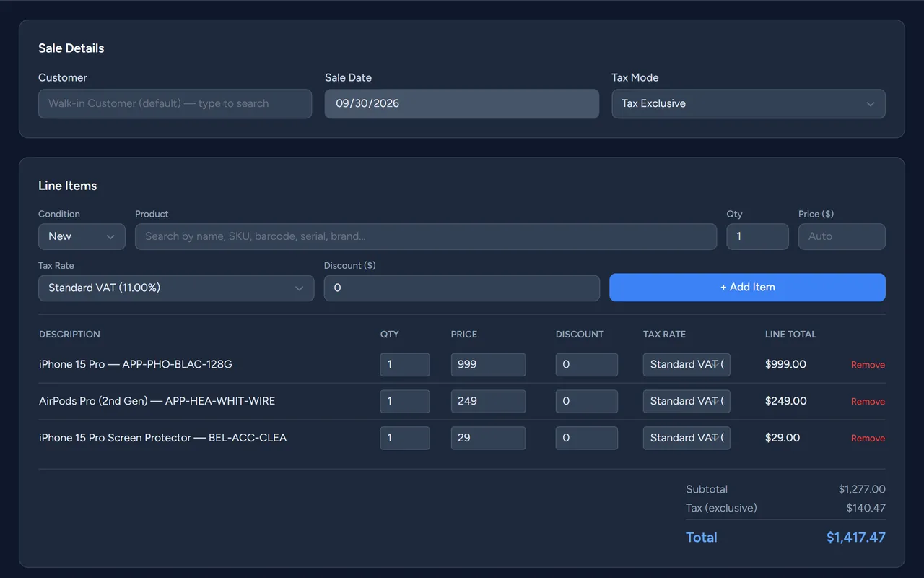Viewport: 924px width, 578px height.
Task: Edit quantity for iPhone 15 Pro row
Action: click(x=405, y=364)
